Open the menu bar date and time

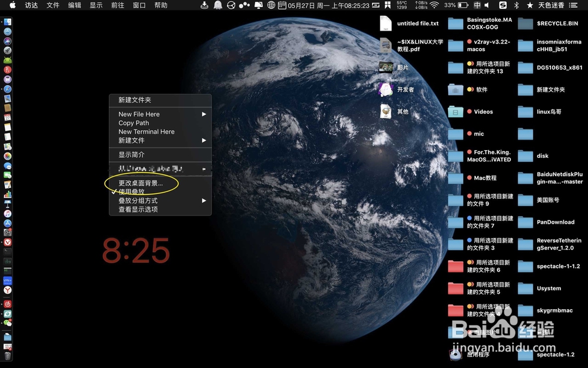[x=328, y=5]
